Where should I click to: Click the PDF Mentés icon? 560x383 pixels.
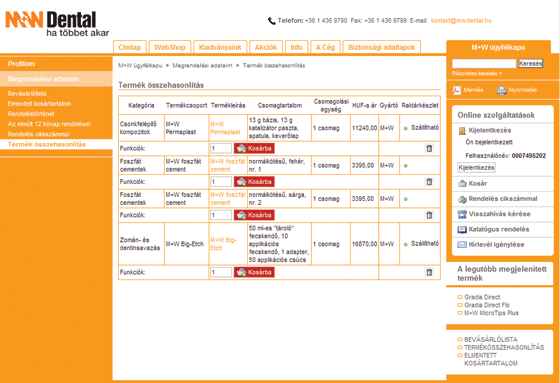[x=457, y=90]
